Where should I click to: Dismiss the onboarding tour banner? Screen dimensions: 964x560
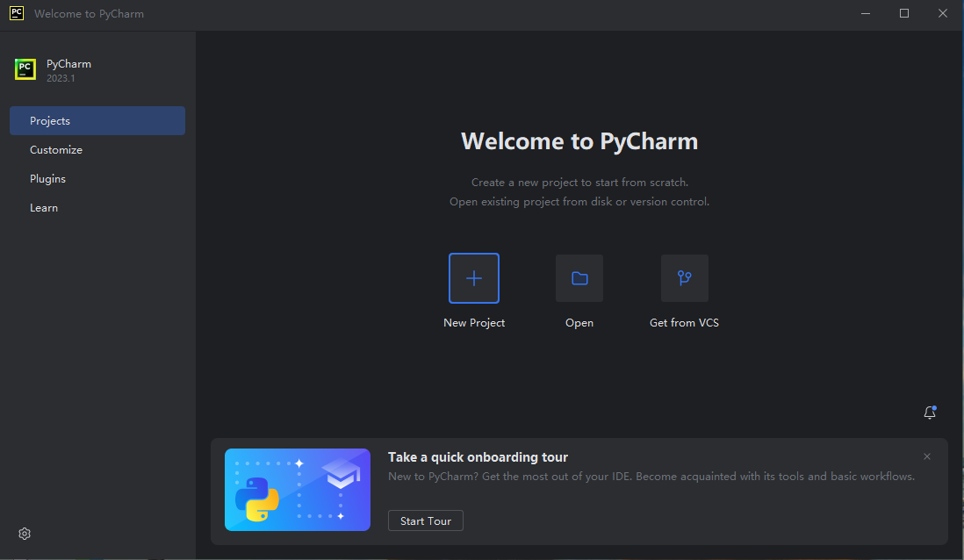pyautogui.click(x=927, y=456)
